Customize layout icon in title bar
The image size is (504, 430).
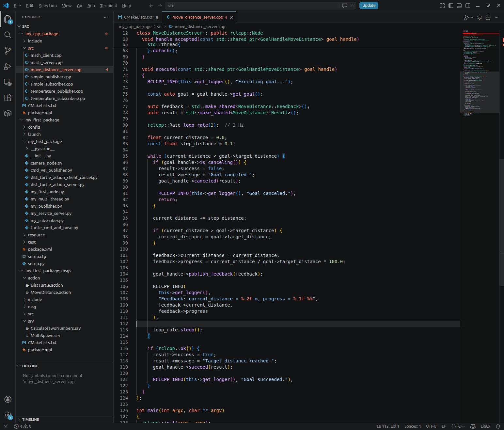(442, 6)
